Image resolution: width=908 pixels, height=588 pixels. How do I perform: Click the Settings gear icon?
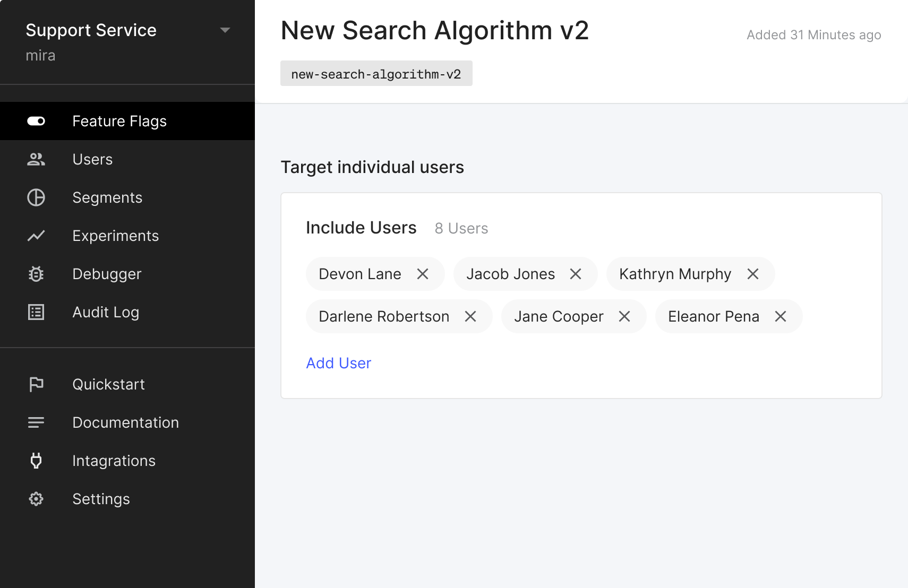(36, 499)
